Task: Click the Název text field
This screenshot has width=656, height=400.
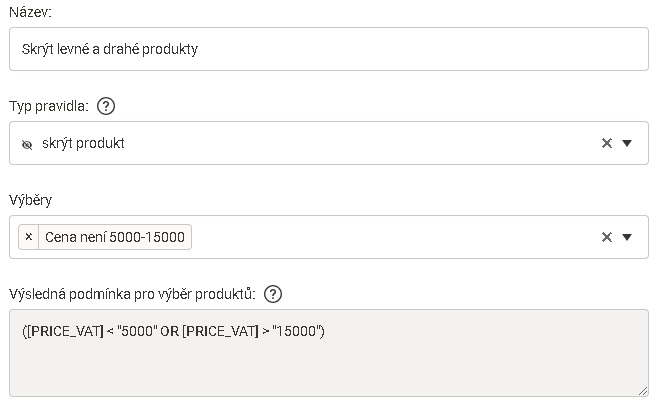Action: [329, 49]
